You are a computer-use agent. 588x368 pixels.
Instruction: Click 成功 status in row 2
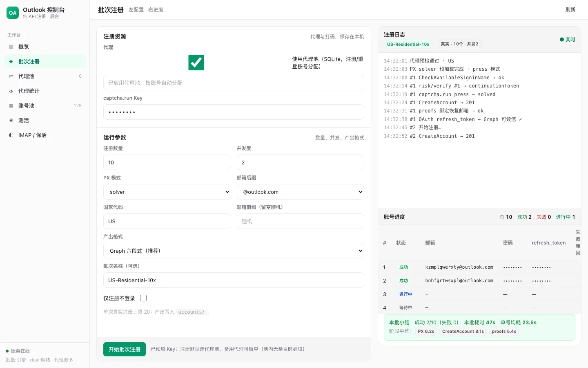[x=403, y=281]
